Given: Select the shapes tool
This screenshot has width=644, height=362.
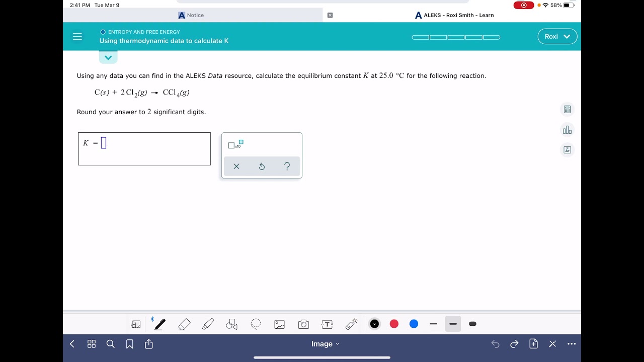Looking at the screenshot, I should pyautogui.click(x=231, y=324).
